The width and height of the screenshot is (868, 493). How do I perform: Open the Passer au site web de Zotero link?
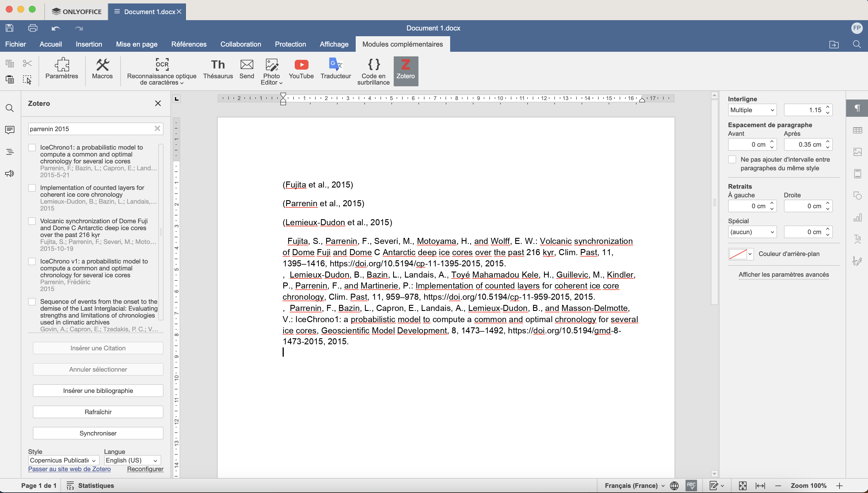coord(69,469)
